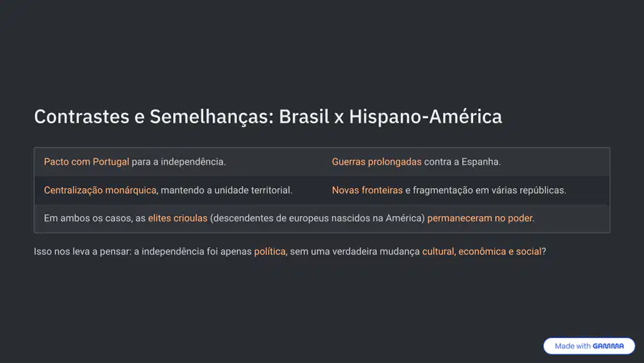Click the bottom table row starting Em ambos
644x363 pixels.
point(322,218)
